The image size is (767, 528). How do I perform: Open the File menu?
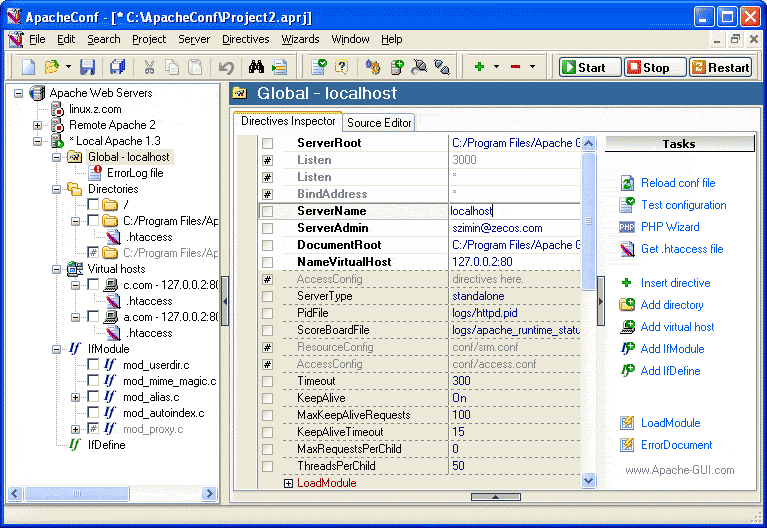point(37,39)
